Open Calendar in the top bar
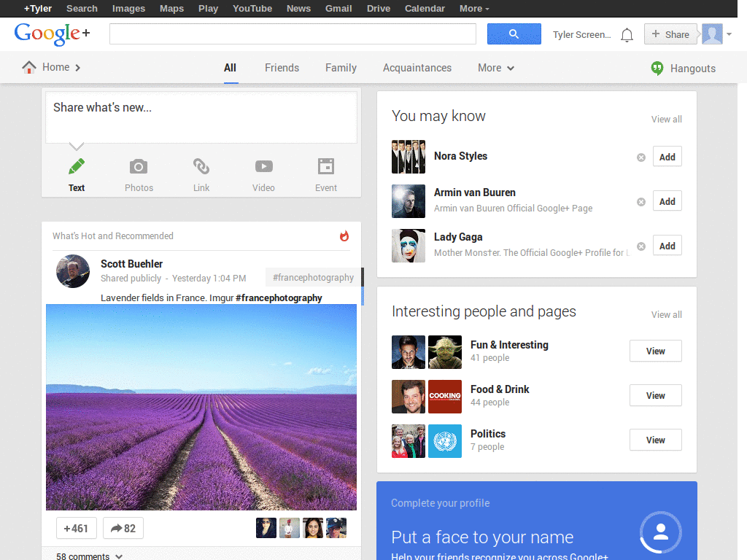 click(x=425, y=9)
